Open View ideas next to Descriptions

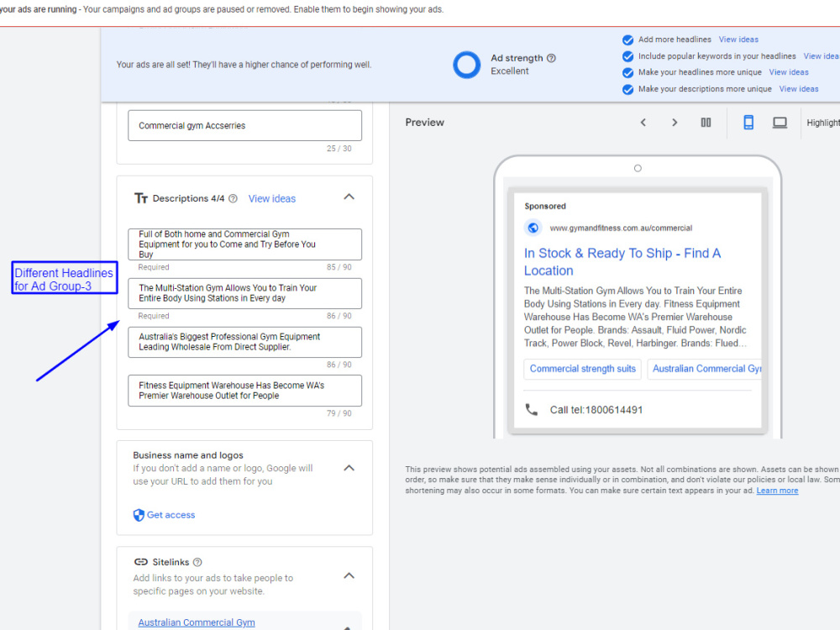tap(271, 199)
